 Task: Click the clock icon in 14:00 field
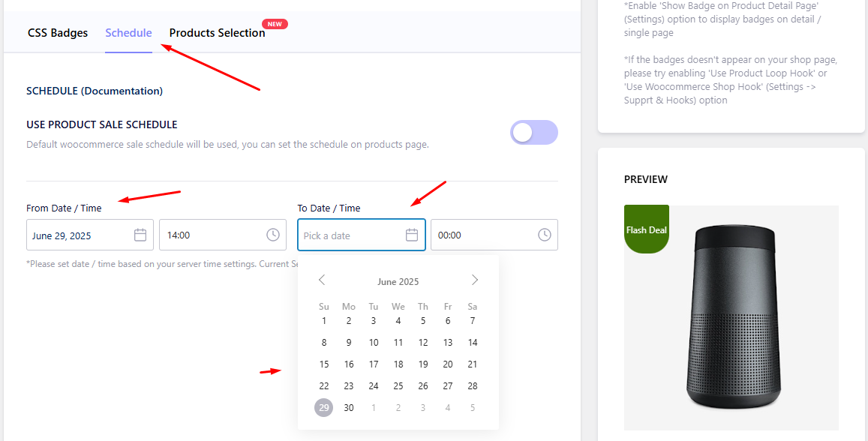[273, 235]
